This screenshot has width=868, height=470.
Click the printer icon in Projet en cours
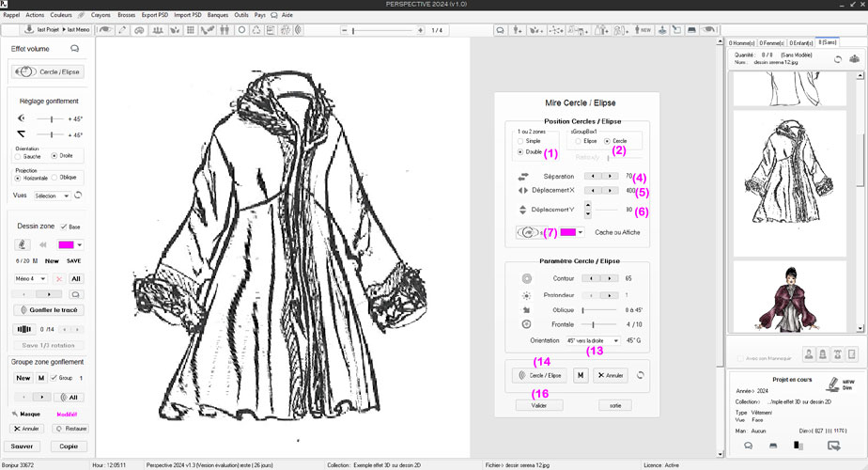click(773, 446)
